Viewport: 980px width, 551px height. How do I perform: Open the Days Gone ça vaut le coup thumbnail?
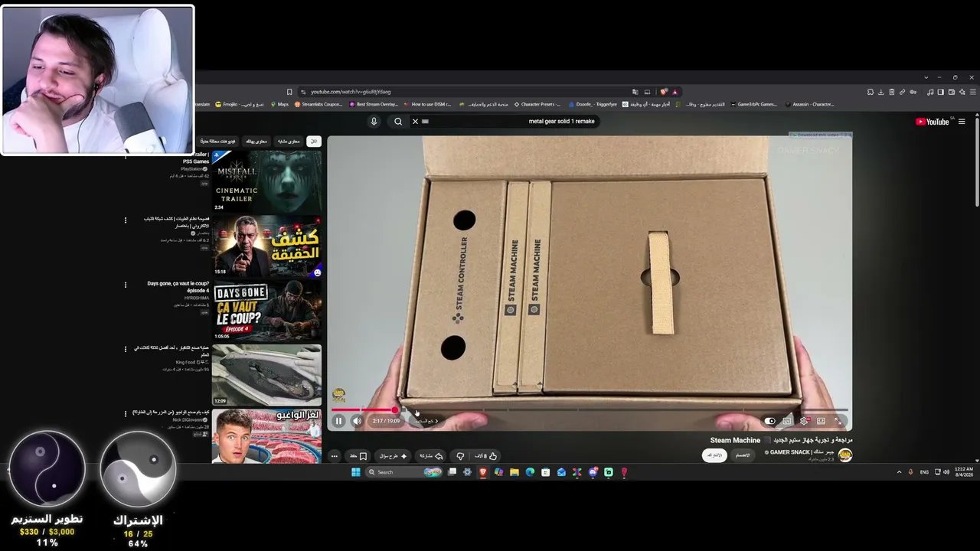266,311
